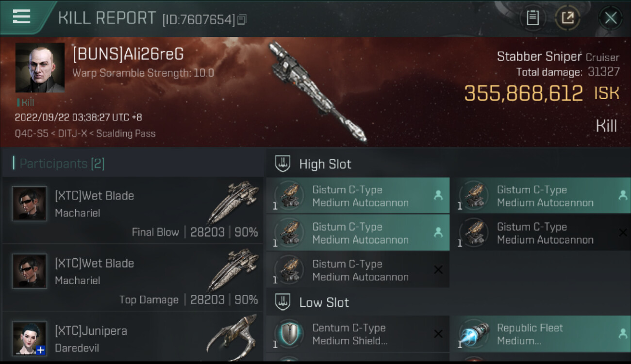Click the High Slot shield icon
Viewport: 631px width, 364px height.
click(282, 164)
